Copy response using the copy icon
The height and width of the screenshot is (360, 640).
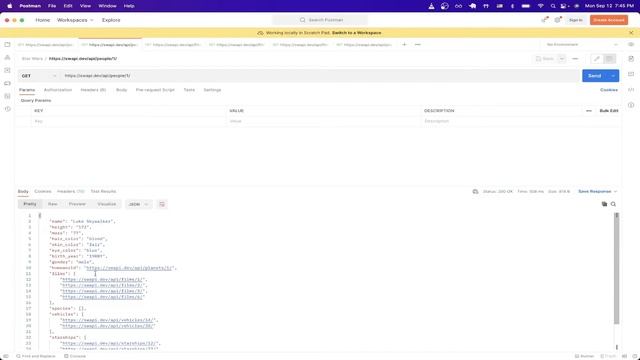(604, 204)
